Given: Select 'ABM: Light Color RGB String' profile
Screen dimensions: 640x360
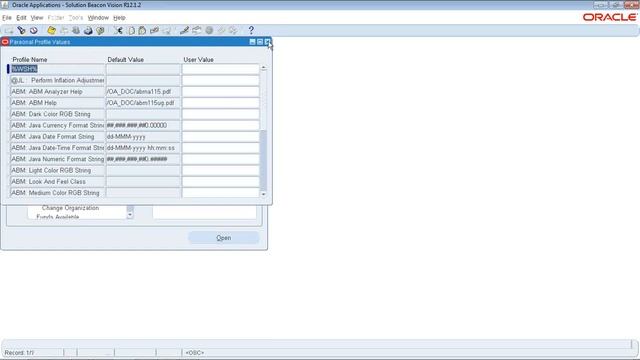Looking at the screenshot, I should 57,170.
